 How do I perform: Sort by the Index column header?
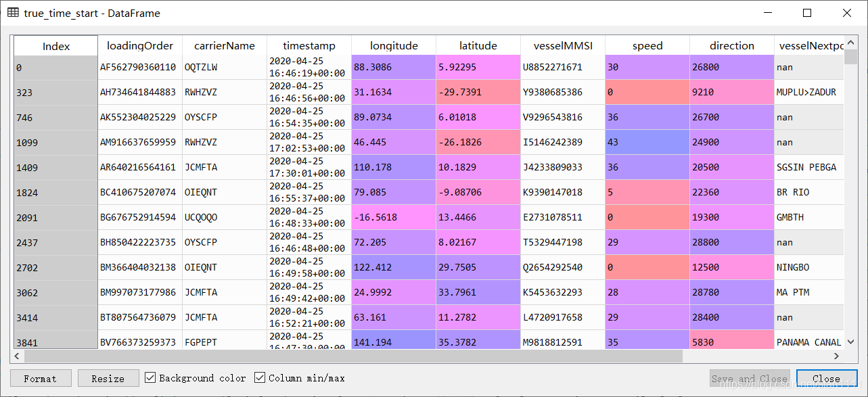click(x=56, y=46)
